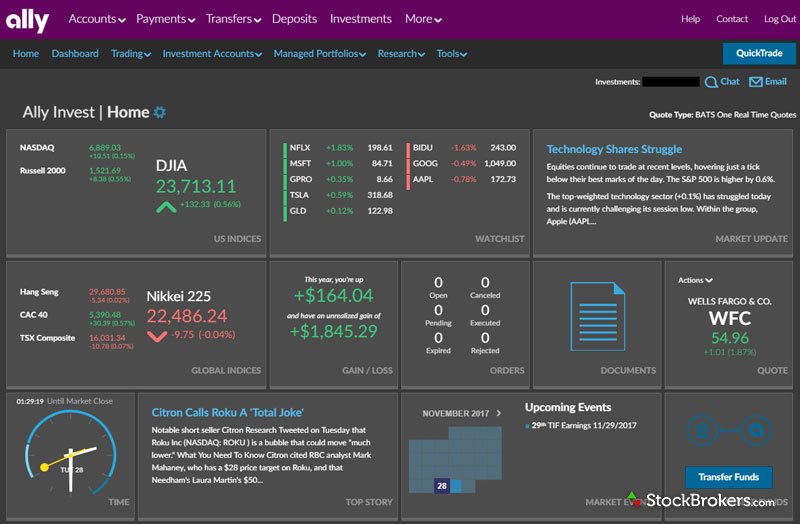The height and width of the screenshot is (524, 800).
Task: Click the Hang Seng index label
Action: [39, 292]
